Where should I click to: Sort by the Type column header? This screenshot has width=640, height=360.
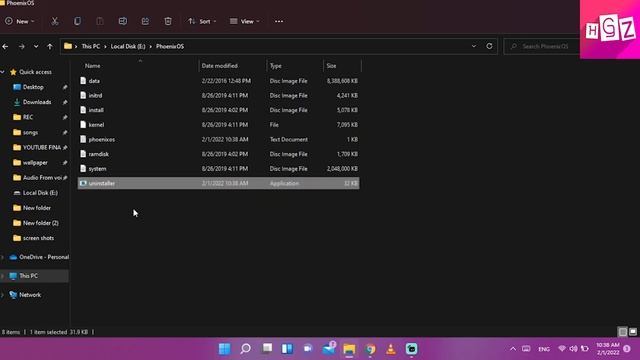click(276, 66)
